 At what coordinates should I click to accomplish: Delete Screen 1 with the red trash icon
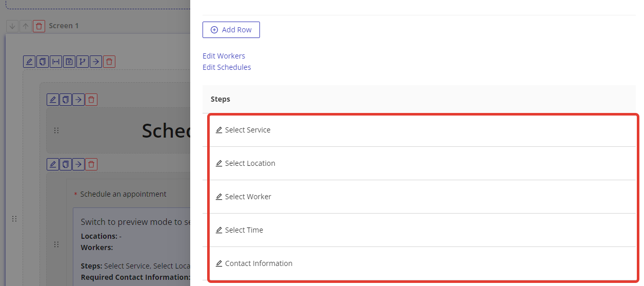point(39,26)
